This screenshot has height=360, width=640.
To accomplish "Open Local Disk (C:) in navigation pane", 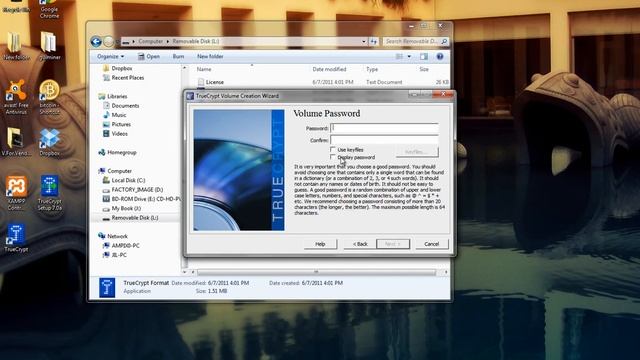I will pos(124,180).
